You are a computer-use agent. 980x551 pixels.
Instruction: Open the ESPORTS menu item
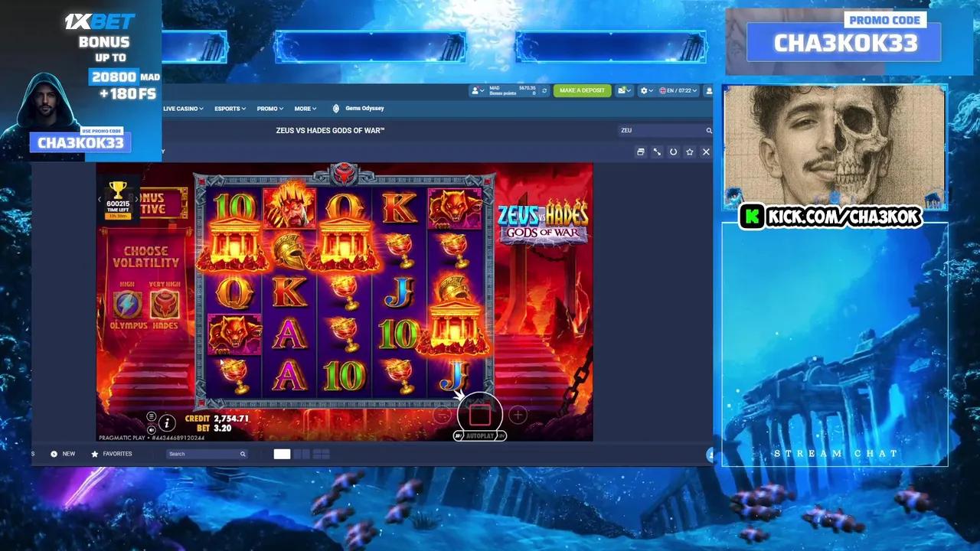click(229, 108)
